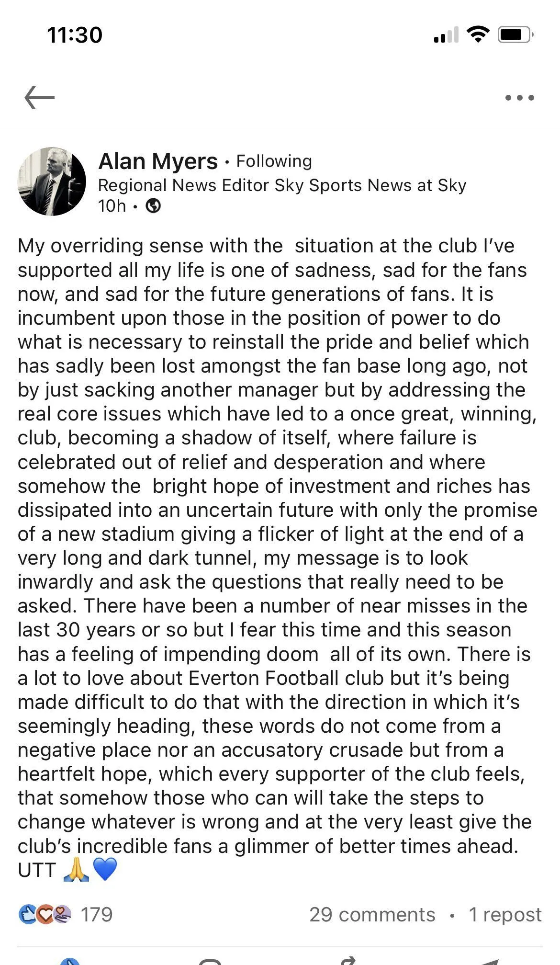
Task: View the 179 reactions list
Action: point(96,915)
